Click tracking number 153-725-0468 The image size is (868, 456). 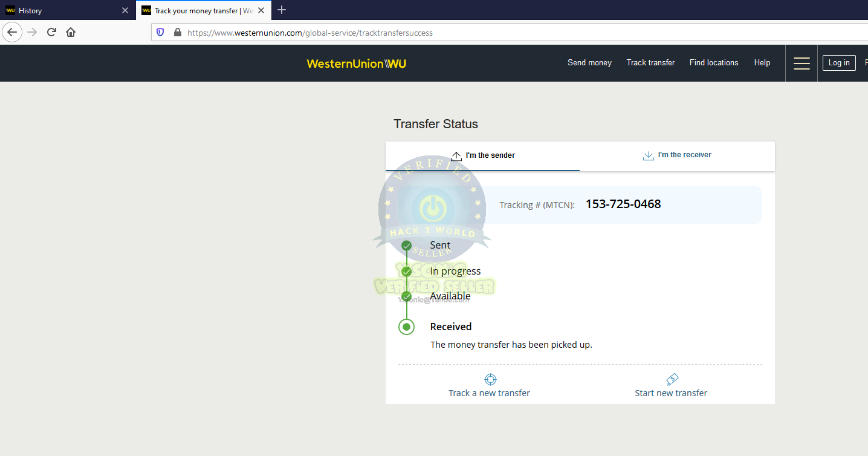(623, 204)
